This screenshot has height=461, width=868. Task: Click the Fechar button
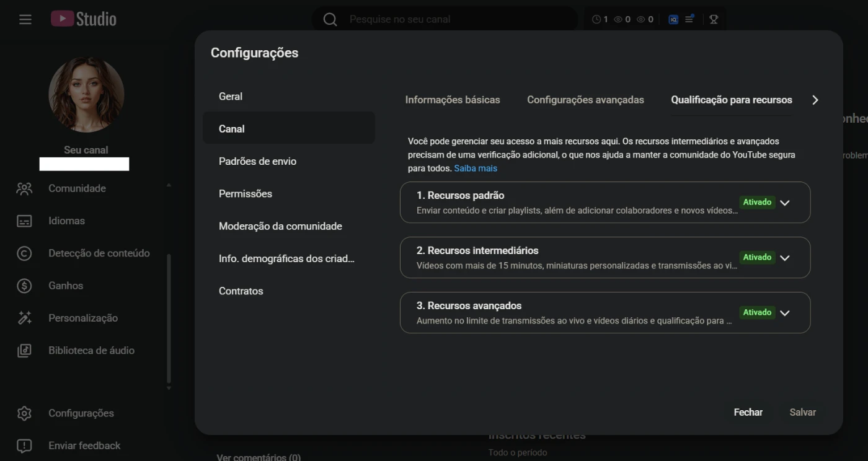pyautogui.click(x=748, y=412)
